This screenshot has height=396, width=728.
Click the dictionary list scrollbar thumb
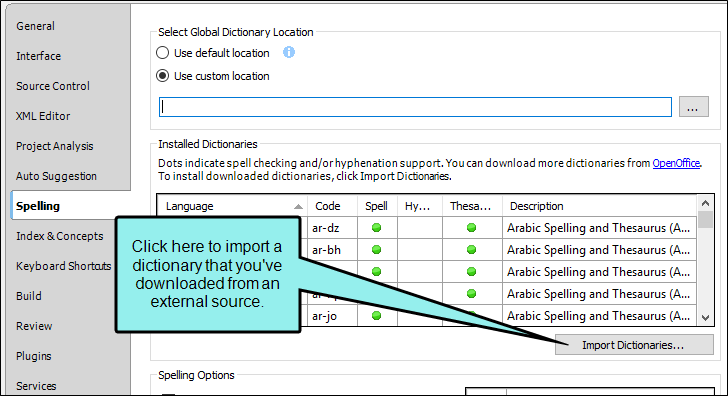706,220
